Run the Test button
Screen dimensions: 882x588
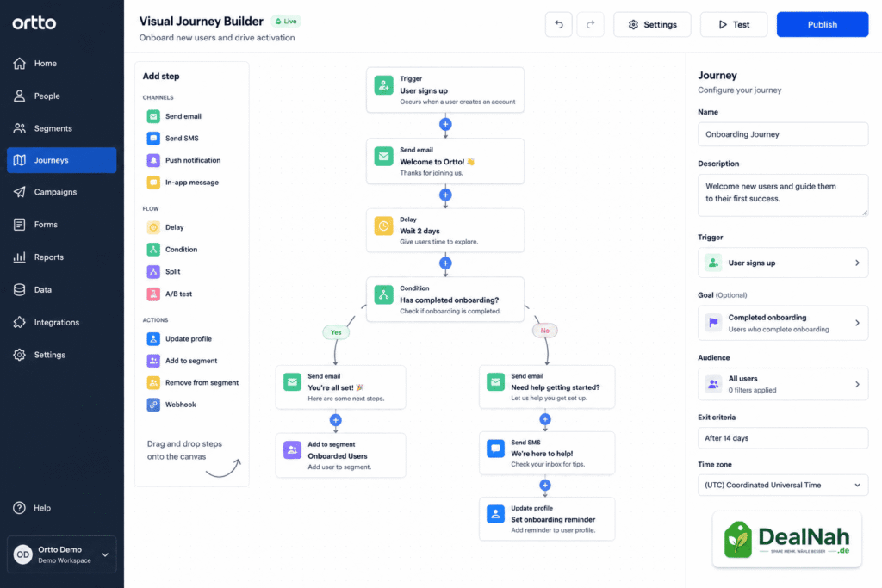pos(734,25)
